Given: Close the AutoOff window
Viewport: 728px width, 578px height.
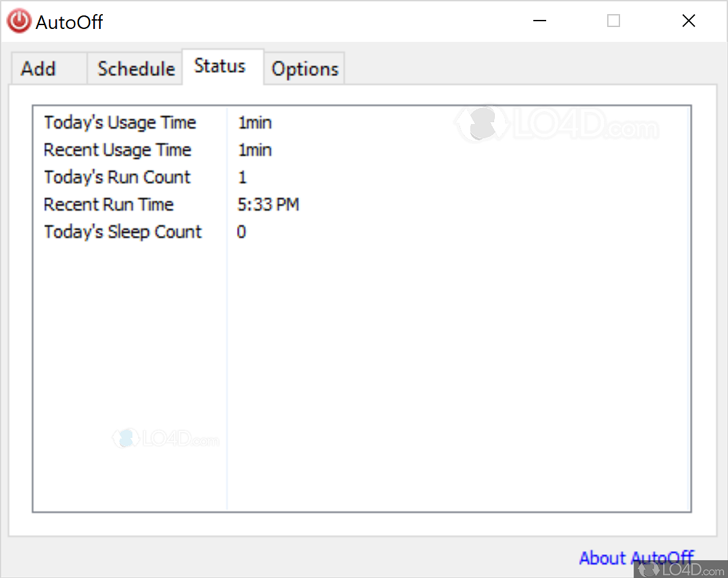Looking at the screenshot, I should coord(689,21).
